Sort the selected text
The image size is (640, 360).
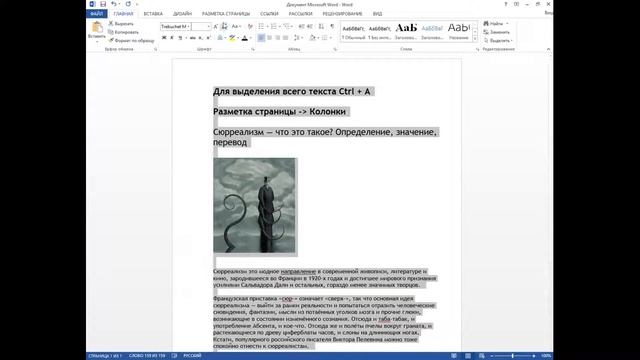pos(321,27)
